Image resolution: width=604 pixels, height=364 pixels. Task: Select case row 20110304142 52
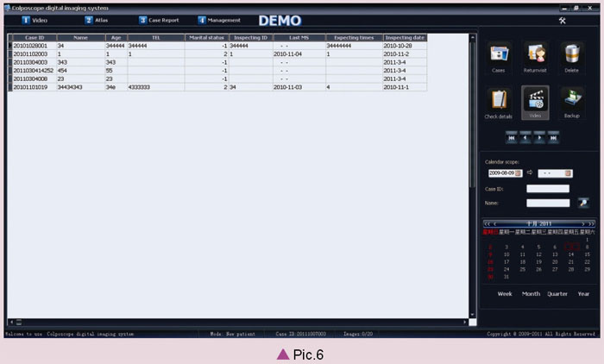tap(217, 71)
